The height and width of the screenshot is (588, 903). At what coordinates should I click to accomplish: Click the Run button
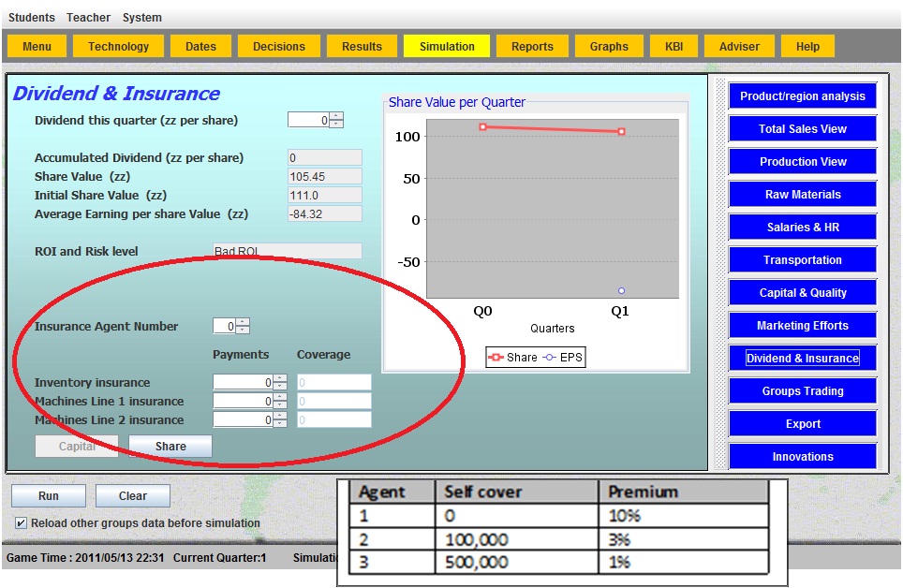(49, 496)
